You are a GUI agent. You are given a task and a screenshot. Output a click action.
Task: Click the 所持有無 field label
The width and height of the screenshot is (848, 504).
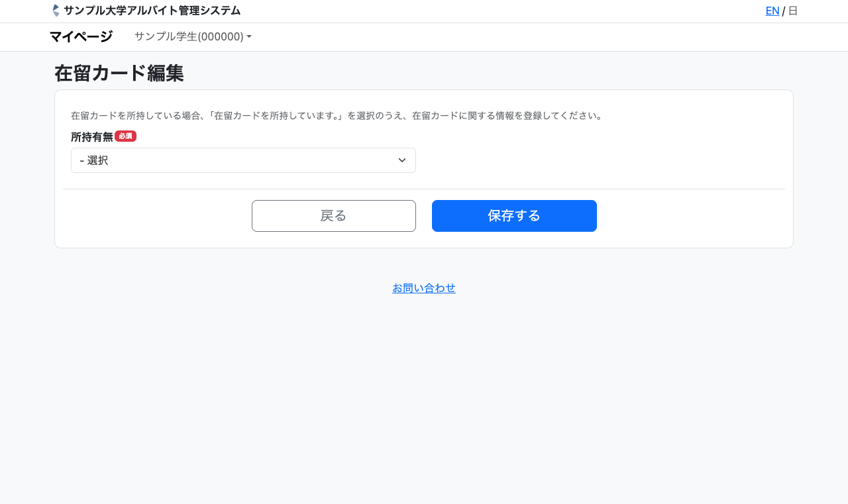coord(92,136)
